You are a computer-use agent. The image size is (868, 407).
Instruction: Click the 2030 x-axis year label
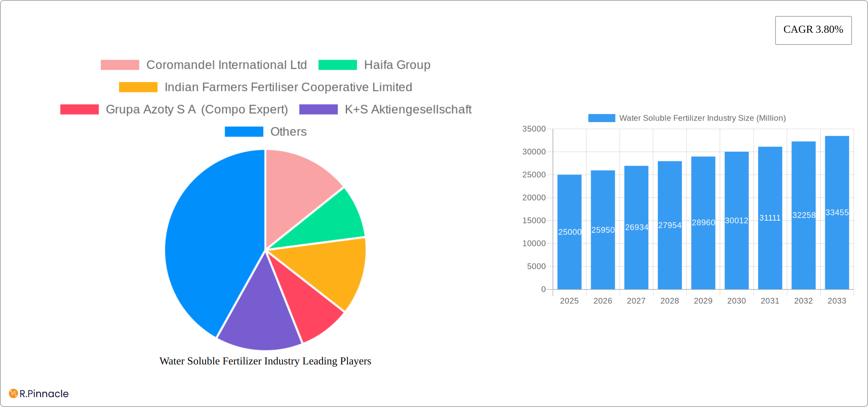tap(737, 301)
